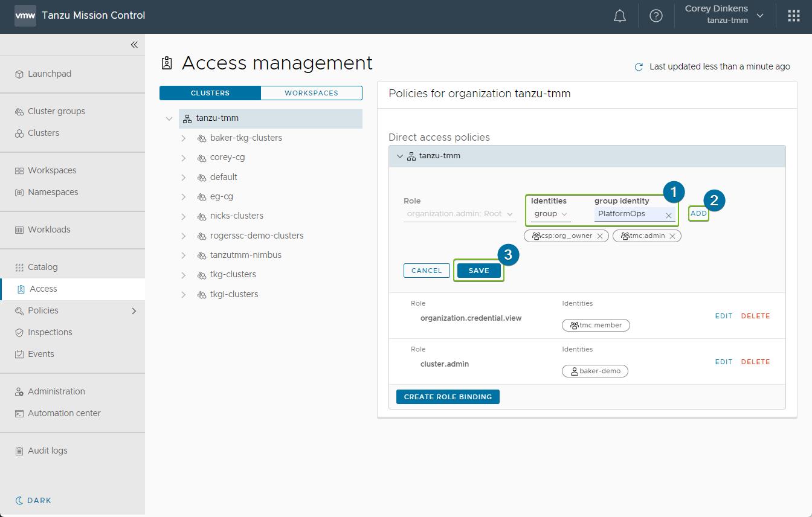Expand the eg-cg tree node

click(184, 197)
